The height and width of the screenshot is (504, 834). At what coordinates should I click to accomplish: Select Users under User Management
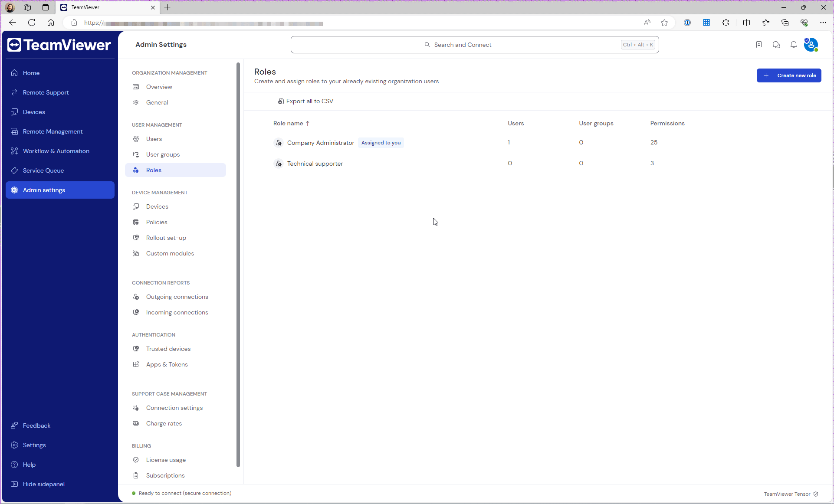(x=154, y=139)
